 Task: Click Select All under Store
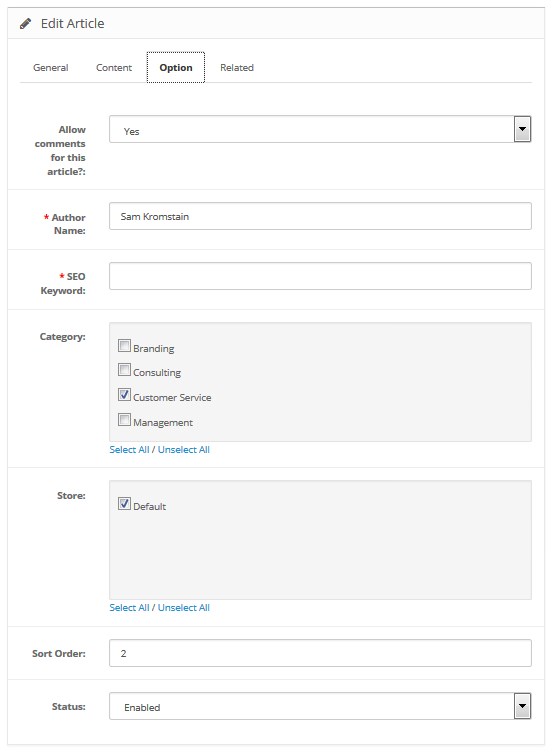[129, 607]
